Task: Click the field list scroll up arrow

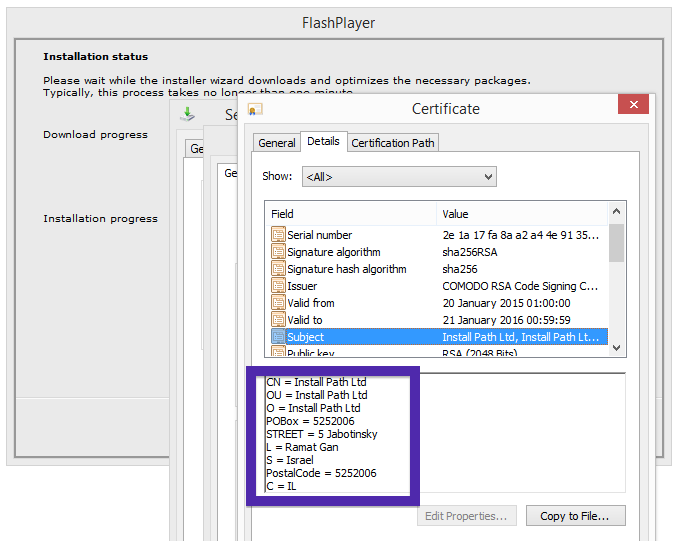Action: click(x=616, y=212)
